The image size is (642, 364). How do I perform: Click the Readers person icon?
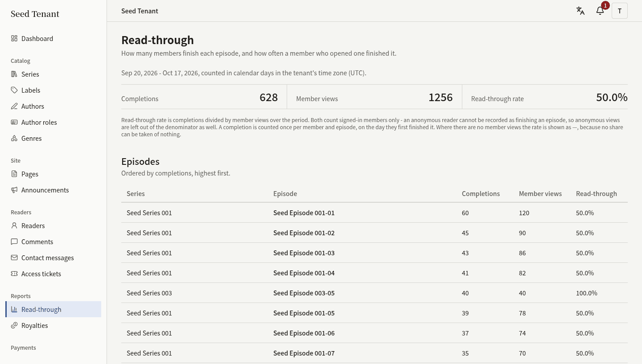point(14,225)
